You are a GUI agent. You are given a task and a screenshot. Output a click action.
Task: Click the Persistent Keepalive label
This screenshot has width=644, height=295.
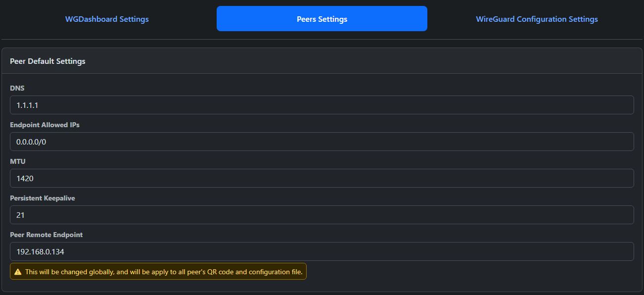coord(43,198)
